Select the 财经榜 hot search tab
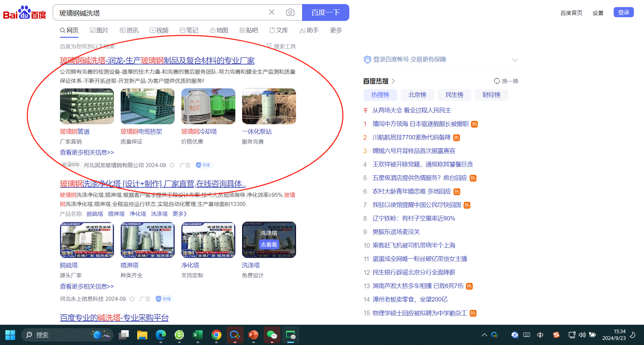The width and height of the screenshot is (644, 345). 491,95
